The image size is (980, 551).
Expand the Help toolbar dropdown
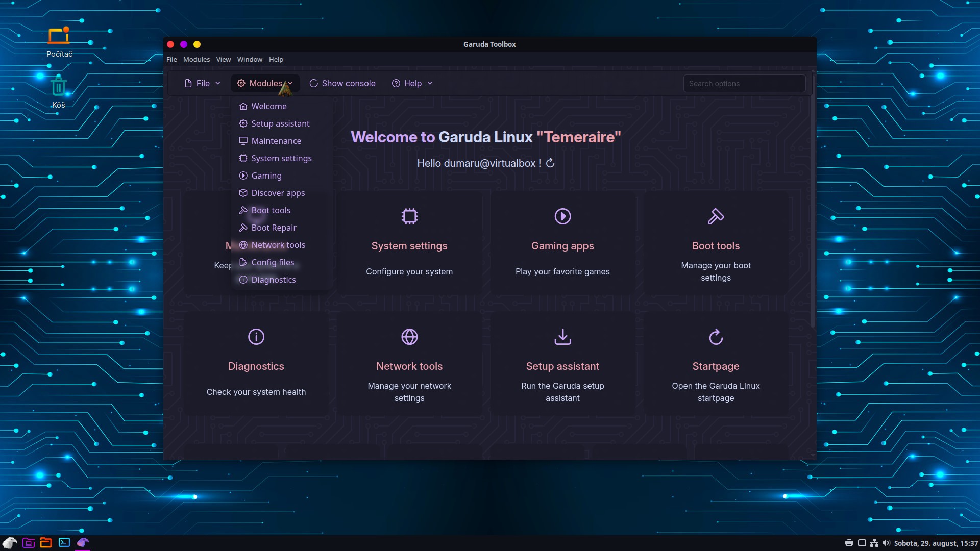point(412,83)
